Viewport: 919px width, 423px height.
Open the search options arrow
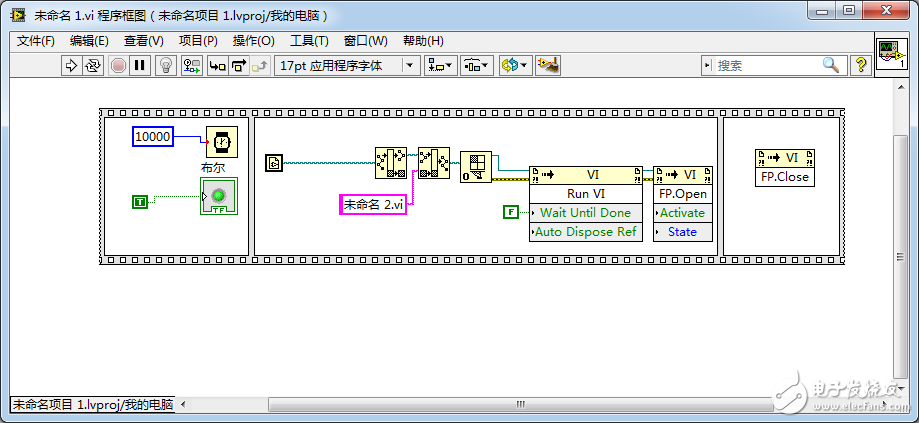coord(709,65)
